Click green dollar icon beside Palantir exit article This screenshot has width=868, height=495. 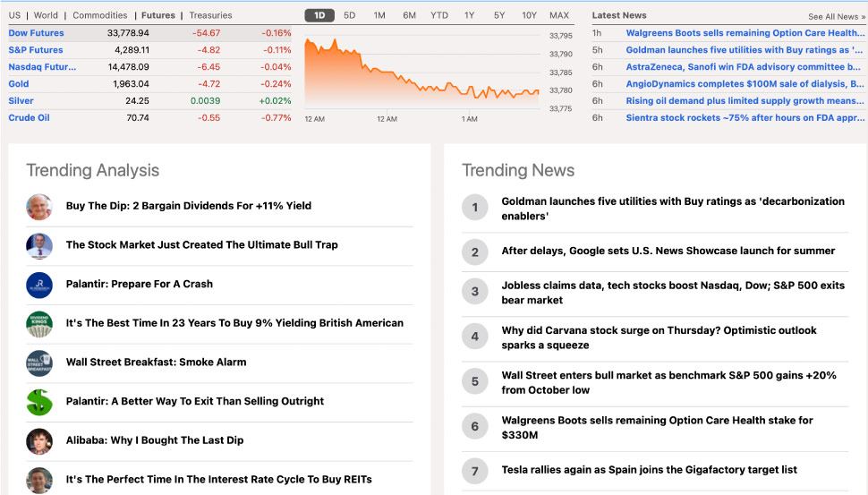pos(39,402)
